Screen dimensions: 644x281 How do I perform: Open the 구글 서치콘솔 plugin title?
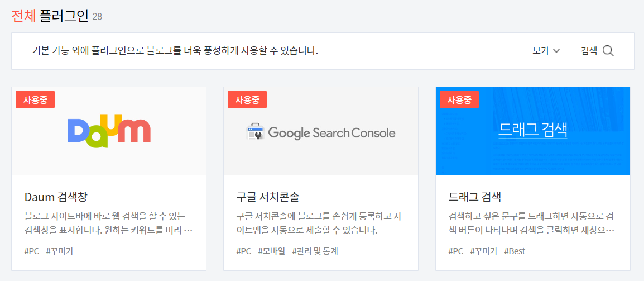[x=268, y=197]
